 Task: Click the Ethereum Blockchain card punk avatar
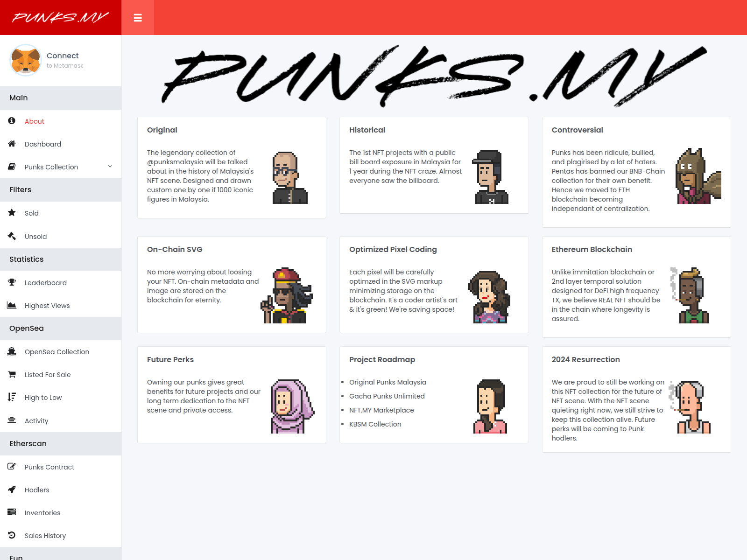(690, 295)
